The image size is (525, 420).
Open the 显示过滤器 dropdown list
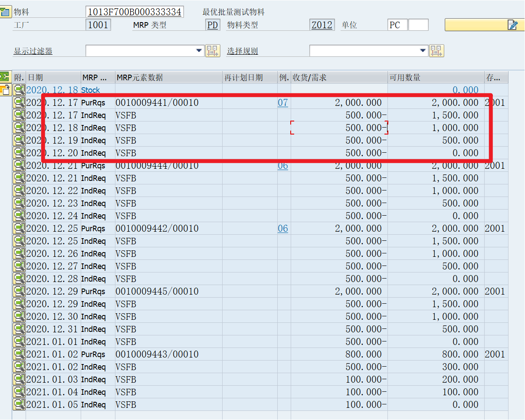coord(199,51)
